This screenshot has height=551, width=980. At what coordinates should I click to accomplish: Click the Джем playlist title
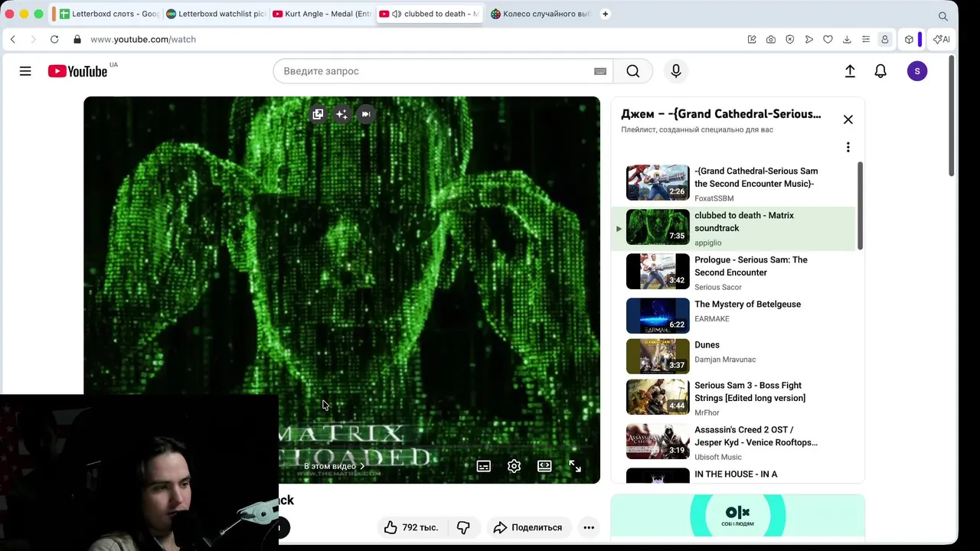click(720, 114)
